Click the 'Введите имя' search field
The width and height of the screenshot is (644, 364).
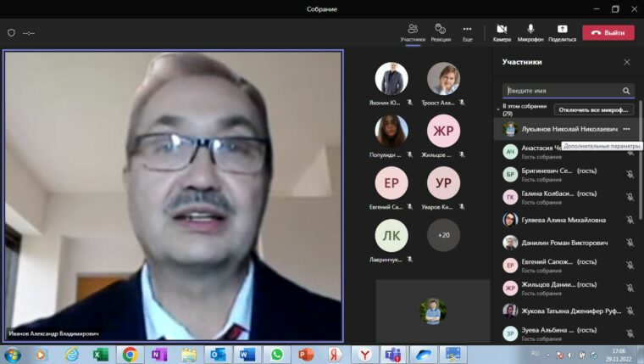point(561,91)
